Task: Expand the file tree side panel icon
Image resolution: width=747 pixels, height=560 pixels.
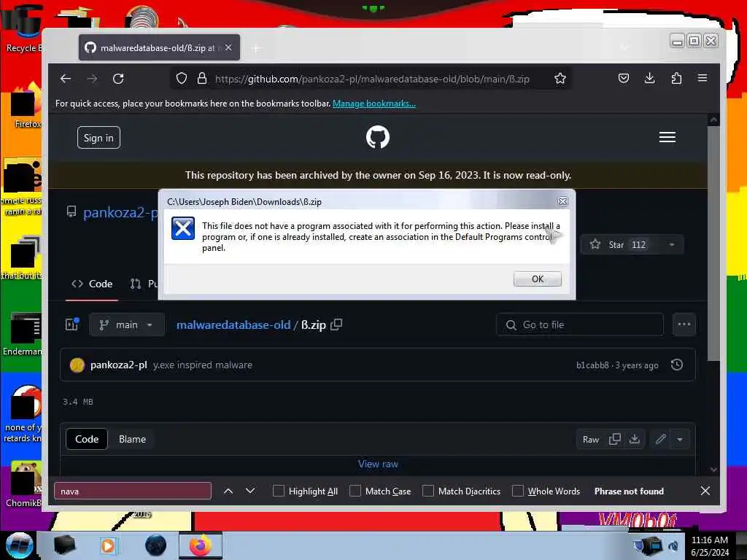Action: tap(72, 324)
